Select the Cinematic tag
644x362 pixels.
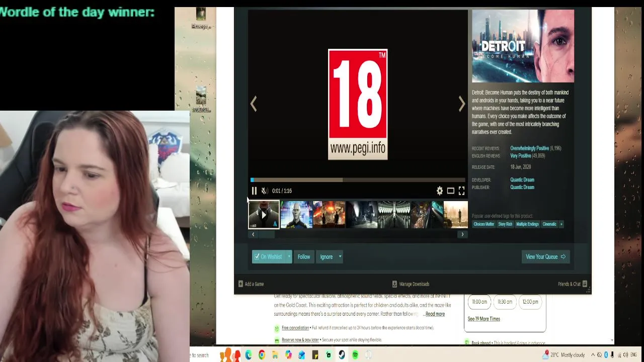point(549,224)
